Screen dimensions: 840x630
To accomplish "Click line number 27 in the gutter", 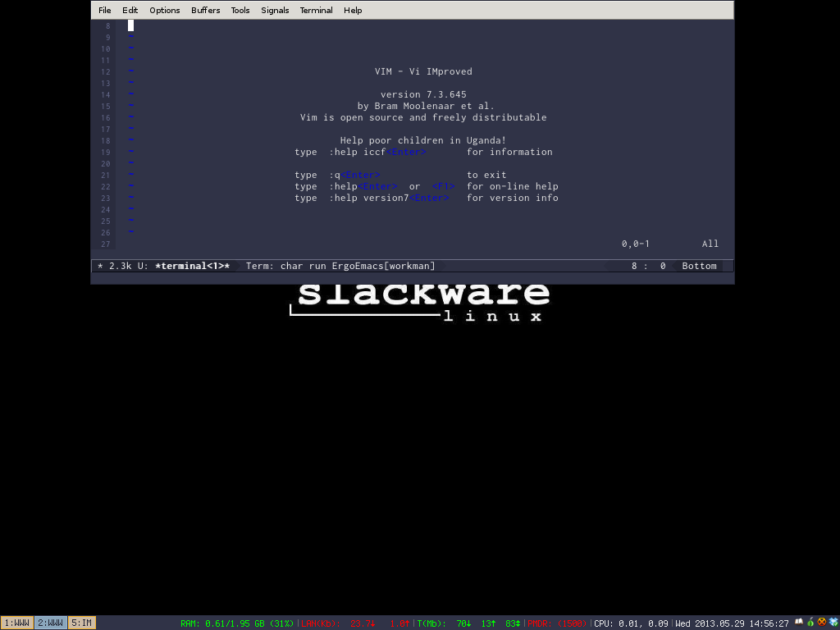I will [x=105, y=244].
